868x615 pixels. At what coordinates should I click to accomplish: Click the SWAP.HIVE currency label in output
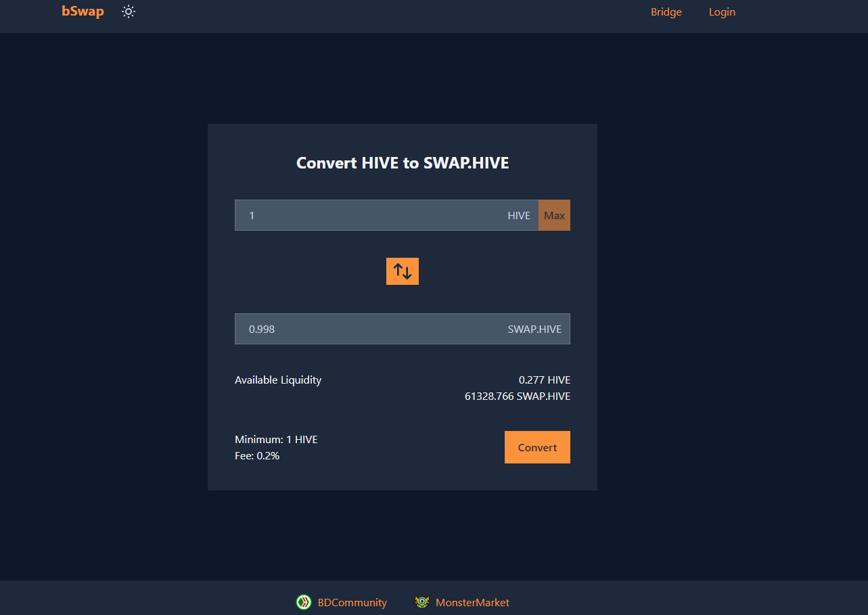[x=534, y=329]
